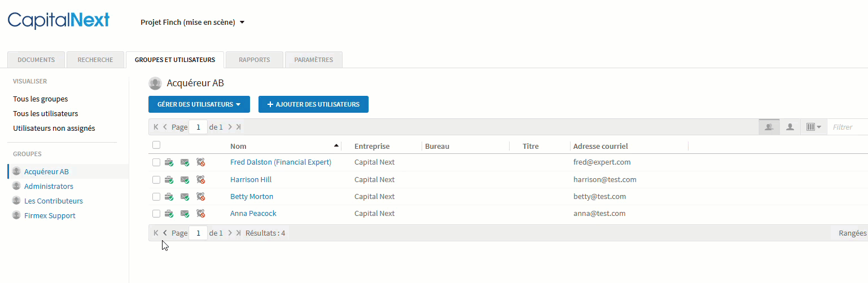Check the box for Harrison Hill
This screenshot has width=868, height=283.
point(156,180)
